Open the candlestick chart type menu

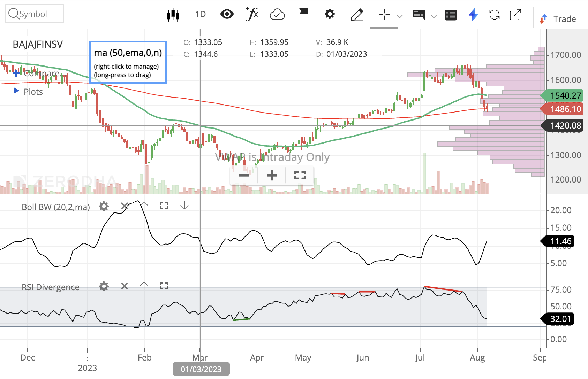point(173,15)
